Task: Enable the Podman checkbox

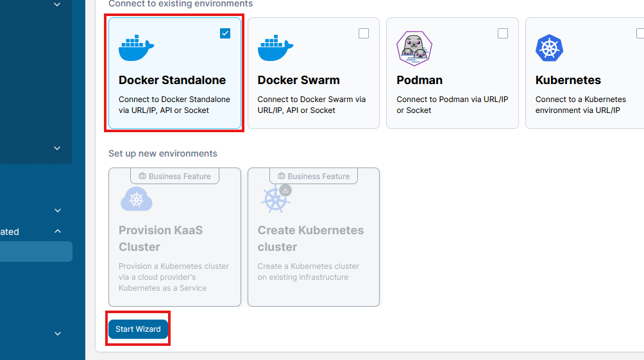Action: [503, 33]
